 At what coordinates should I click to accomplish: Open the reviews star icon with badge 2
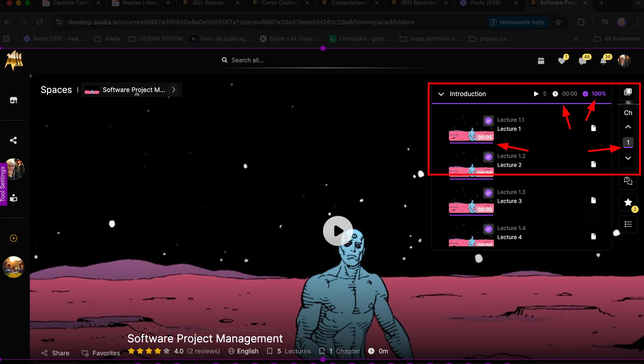click(628, 202)
